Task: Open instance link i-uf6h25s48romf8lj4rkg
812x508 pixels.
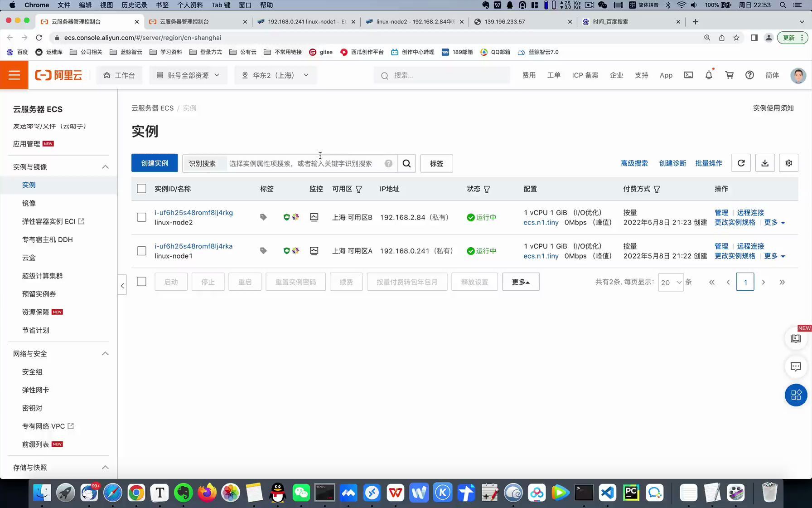Action: pyautogui.click(x=193, y=212)
